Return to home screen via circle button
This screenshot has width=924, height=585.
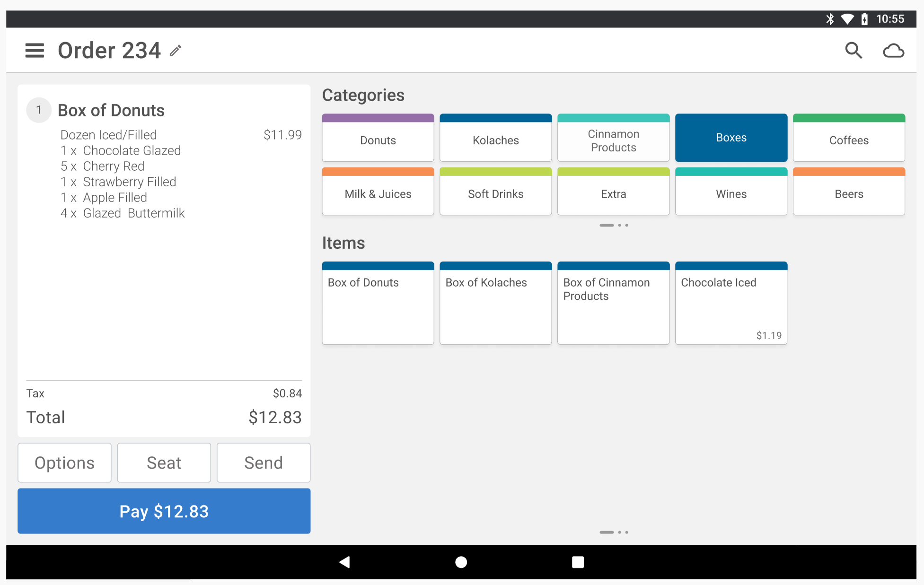(x=461, y=562)
